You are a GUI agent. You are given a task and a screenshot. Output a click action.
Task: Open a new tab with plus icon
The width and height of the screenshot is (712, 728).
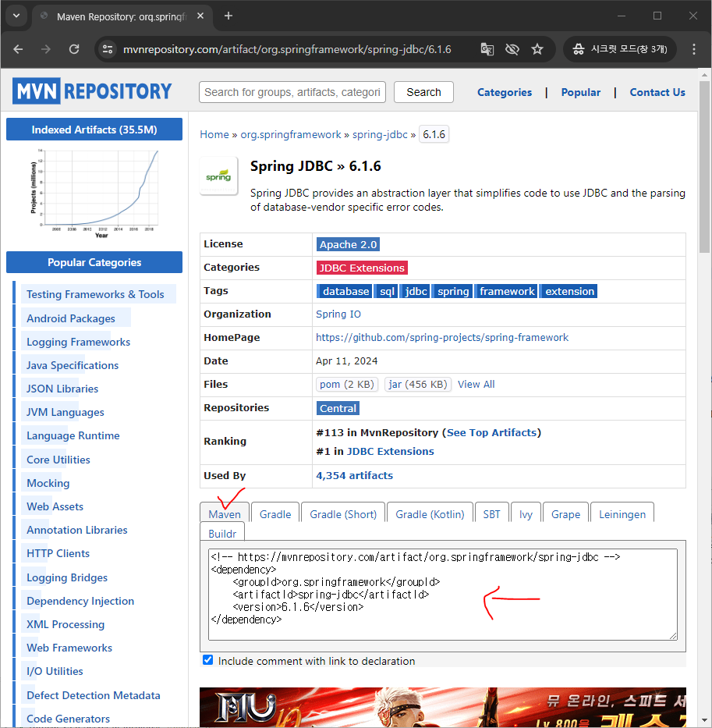click(x=228, y=16)
